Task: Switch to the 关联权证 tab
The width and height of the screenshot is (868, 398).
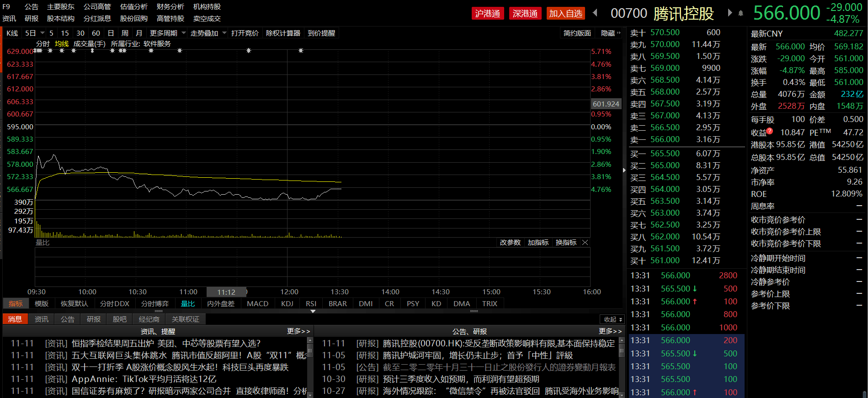Action: pyautogui.click(x=186, y=319)
